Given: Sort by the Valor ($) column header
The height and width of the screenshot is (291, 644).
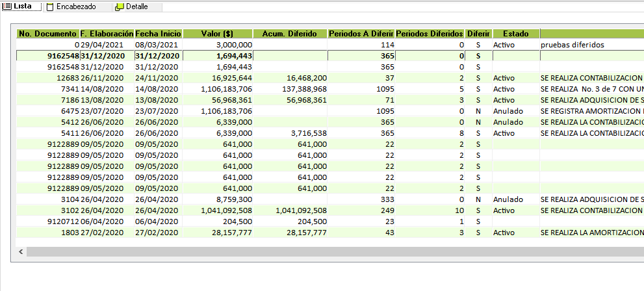Looking at the screenshot, I should point(218,34).
